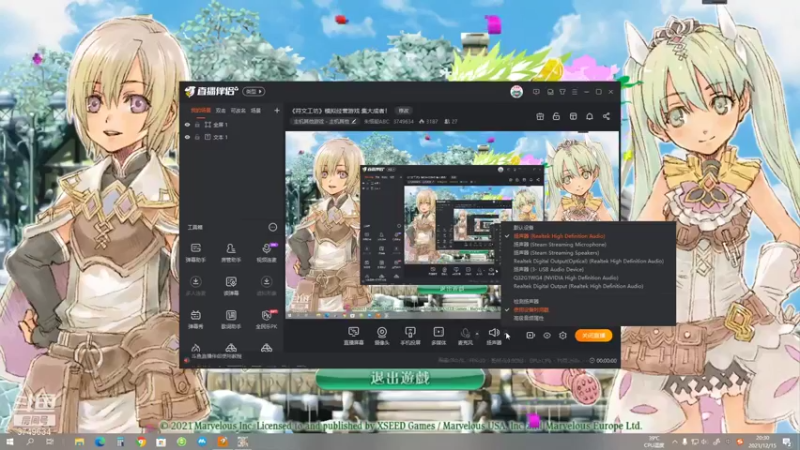Collapse the toolbox panel with minus button
The width and height of the screenshot is (800, 450).
point(272,227)
